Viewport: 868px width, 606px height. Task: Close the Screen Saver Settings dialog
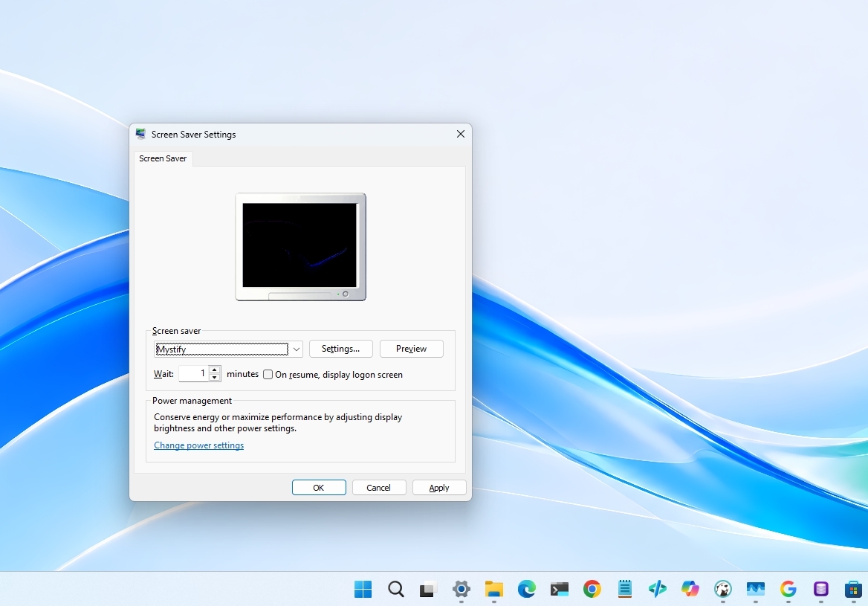[460, 134]
